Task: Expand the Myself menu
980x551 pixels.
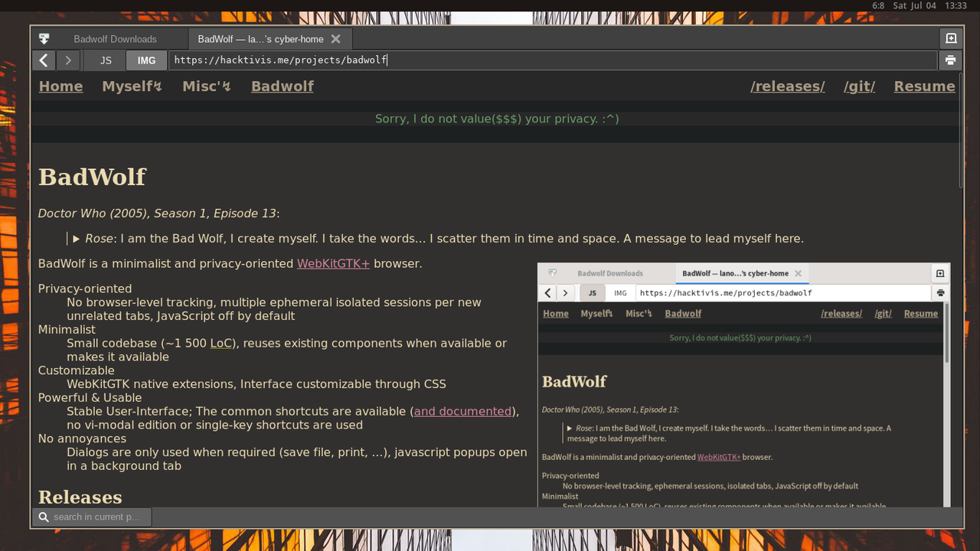Action: click(132, 86)
